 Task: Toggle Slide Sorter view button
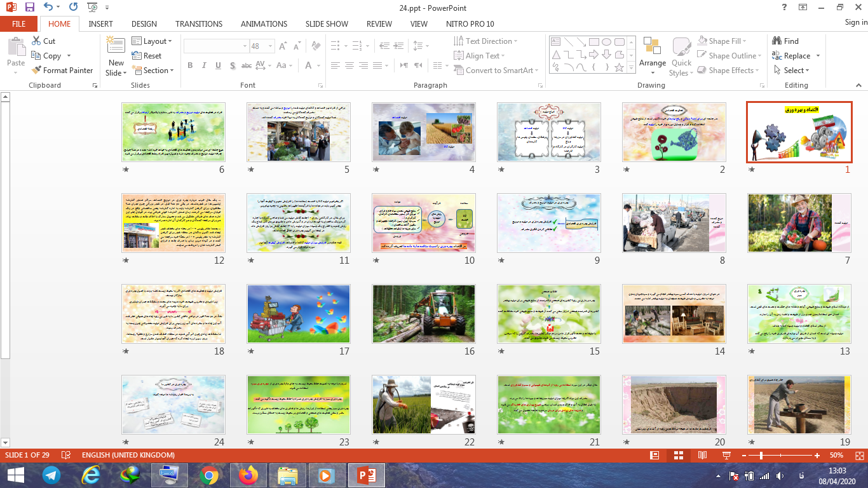(x=678, y=456)
